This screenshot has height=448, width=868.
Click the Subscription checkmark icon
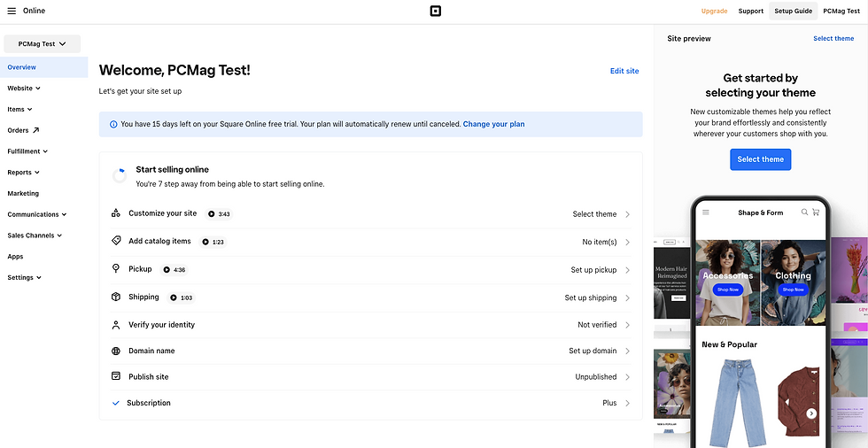[116, 403]
